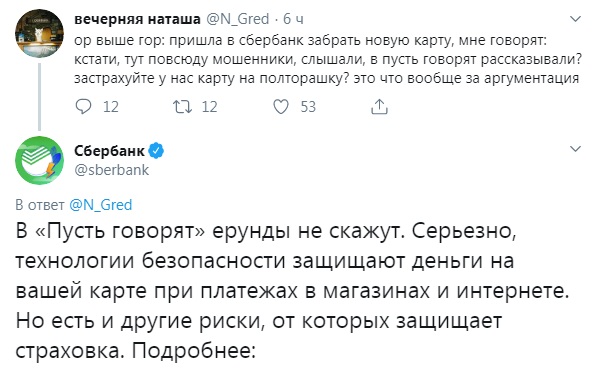Viewport: 596px width, 387px height.
Task: Like the tweet with the heart icon
Action: coord(281,107)
